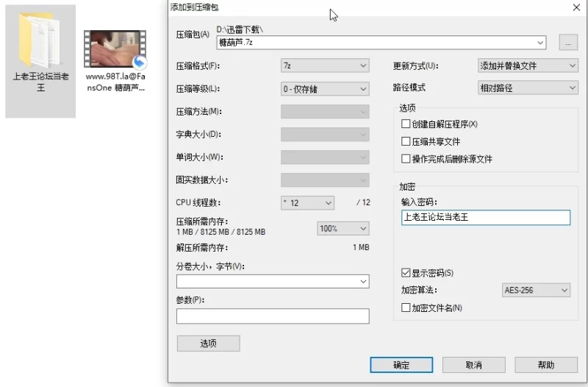This screenshot has width=588, height=387.
Task: Expand the path mode dropdown
Action: click(x=528, y=88)
